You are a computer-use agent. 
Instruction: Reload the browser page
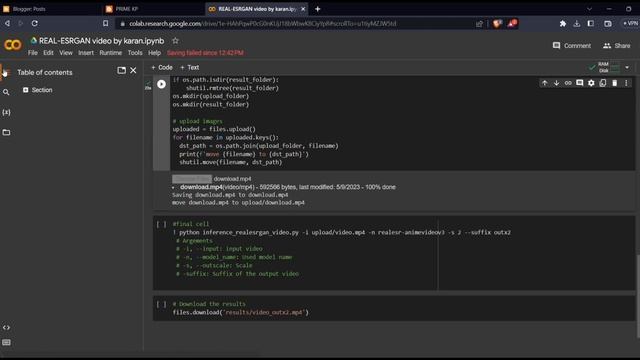(x=35, y=23)
